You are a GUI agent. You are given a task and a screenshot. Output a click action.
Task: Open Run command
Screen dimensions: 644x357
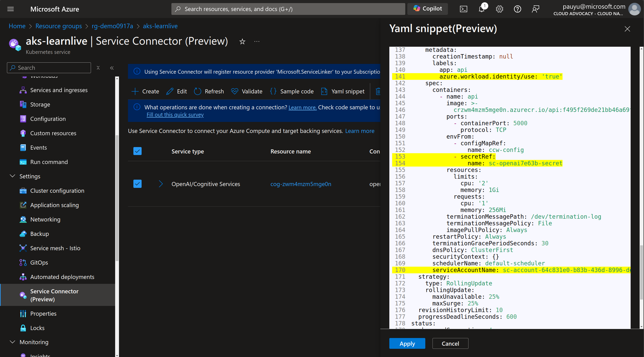49,162
